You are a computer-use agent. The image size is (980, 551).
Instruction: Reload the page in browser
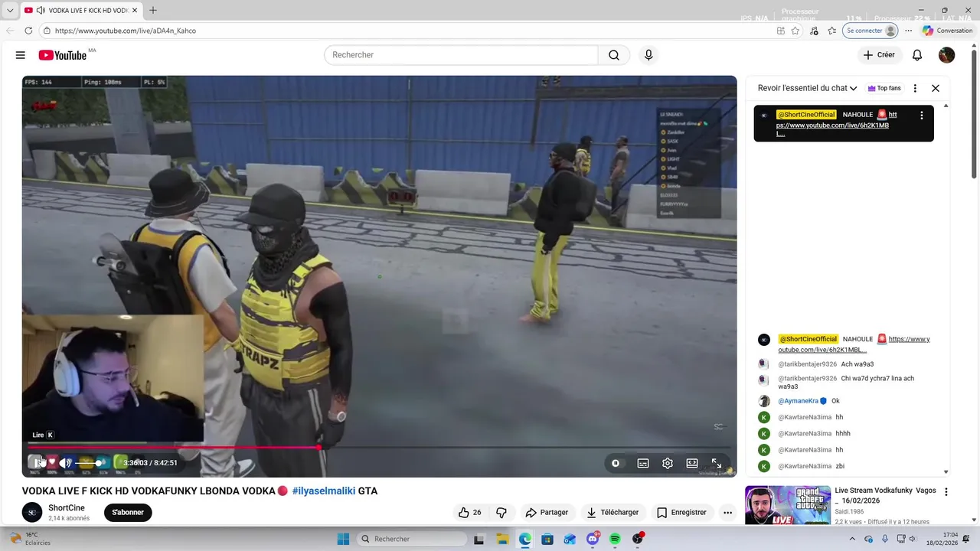click(28, 31)
